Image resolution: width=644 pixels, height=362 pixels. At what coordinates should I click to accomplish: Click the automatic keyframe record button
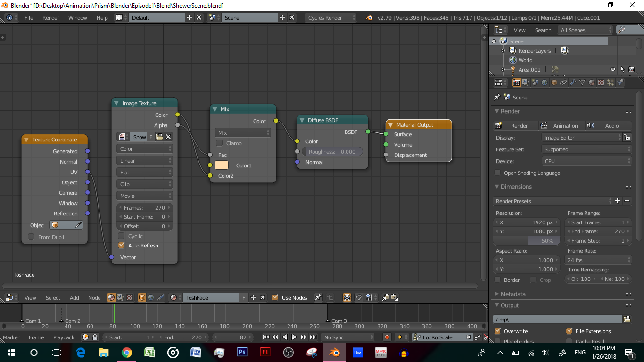click(387, 337)
